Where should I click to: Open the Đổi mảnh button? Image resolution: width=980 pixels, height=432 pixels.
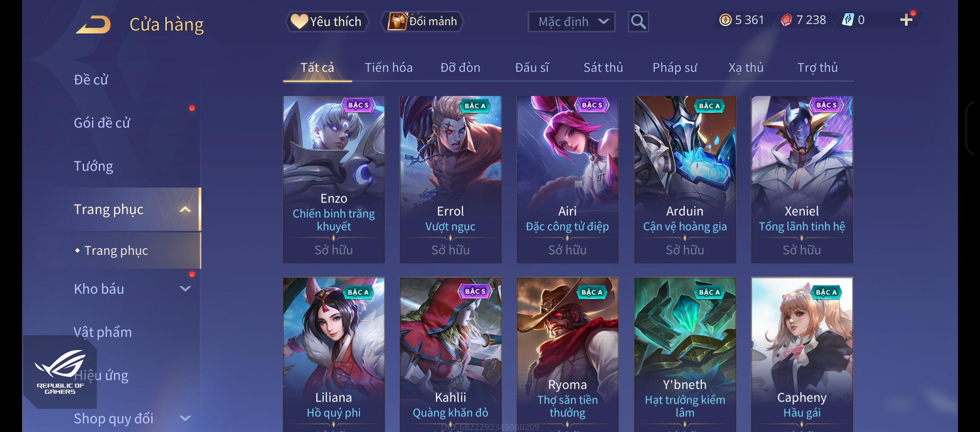coord(422,22)
